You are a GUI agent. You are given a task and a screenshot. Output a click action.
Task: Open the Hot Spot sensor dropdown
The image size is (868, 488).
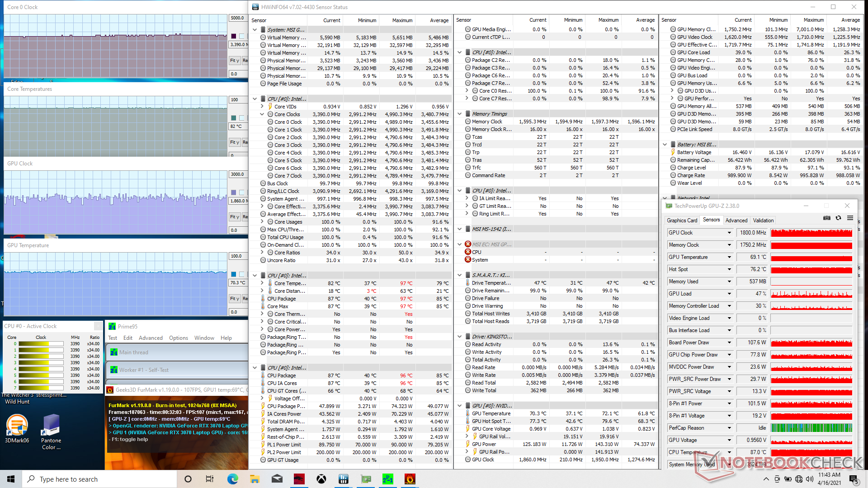pyautogui.click(x=729, y=269)
